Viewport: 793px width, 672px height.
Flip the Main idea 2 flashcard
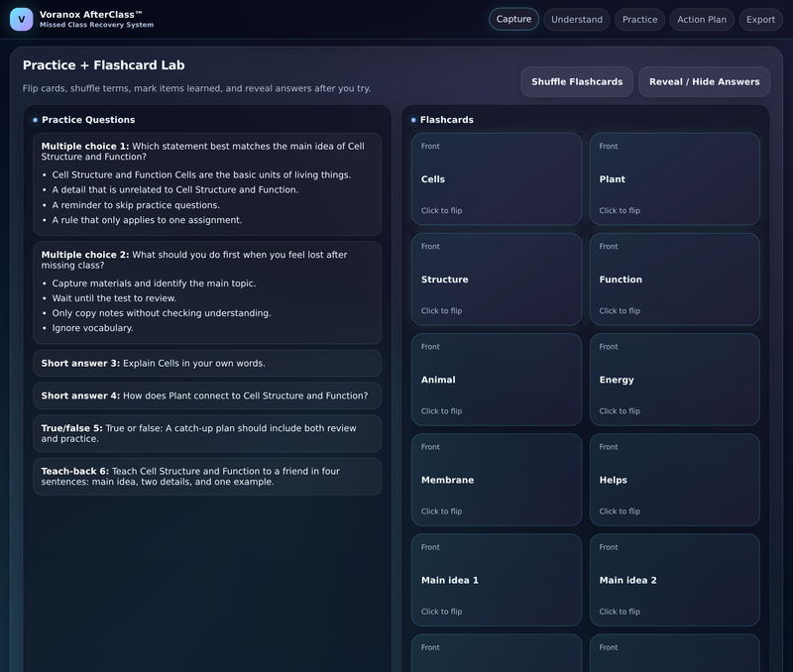tap(675, 580)
